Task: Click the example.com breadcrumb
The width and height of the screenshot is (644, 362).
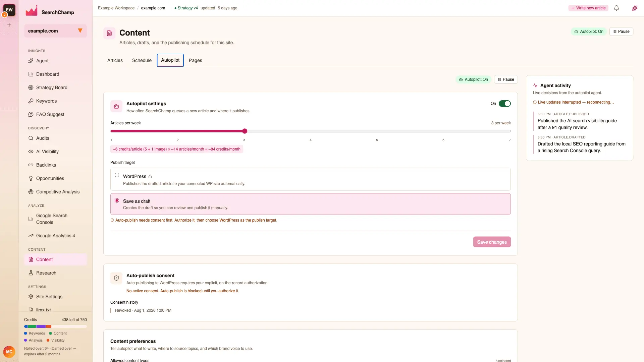Action: tap(153, 8)
